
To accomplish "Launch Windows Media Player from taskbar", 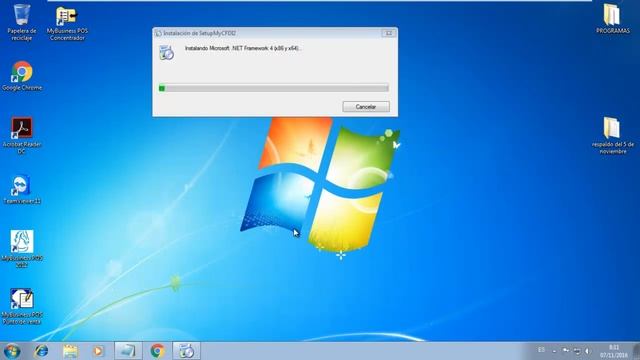I will [x=98, y=351].
